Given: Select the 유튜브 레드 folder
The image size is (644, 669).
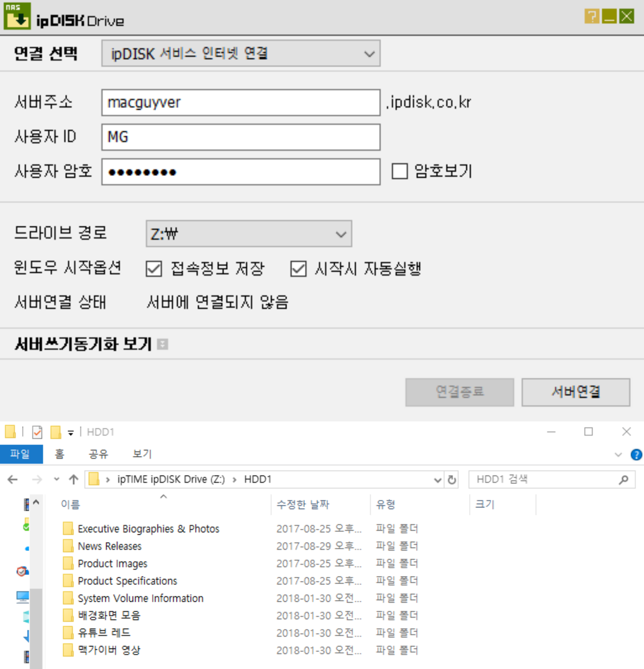Looking at the screenshot, I should click(x=104, y=633).
